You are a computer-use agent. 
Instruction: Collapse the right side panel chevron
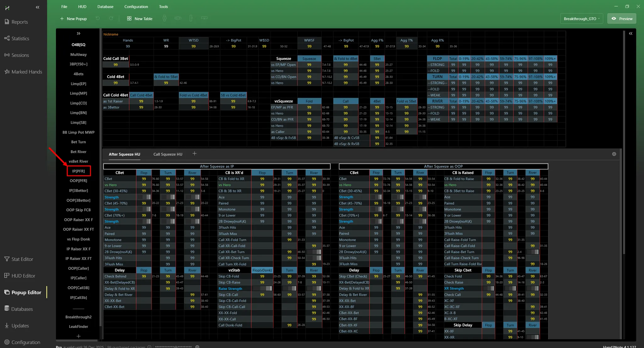coord(630,34)
